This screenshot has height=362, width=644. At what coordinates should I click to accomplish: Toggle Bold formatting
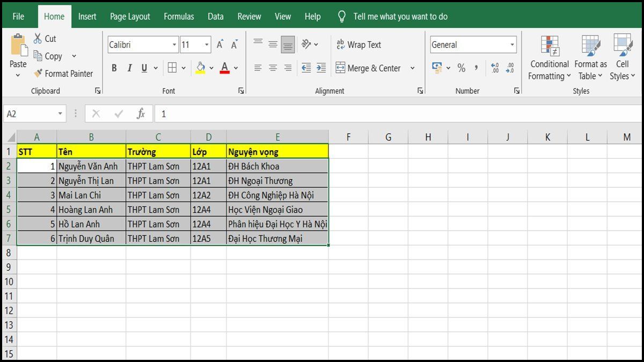tap(114, 68)
